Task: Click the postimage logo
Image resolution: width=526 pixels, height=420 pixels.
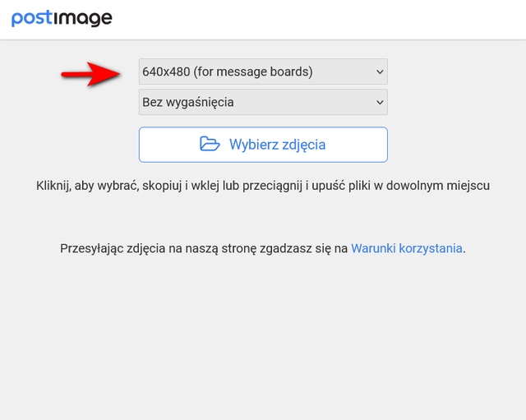Action: [62, 18]
